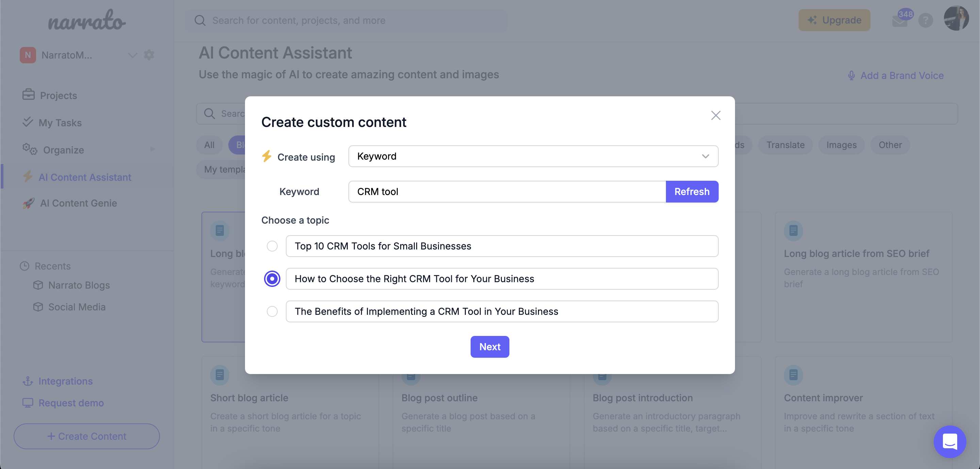This screenshot has height=469, width=980.
Task: Click the Request demo monitor icon
Action: (x=28, y=402)
